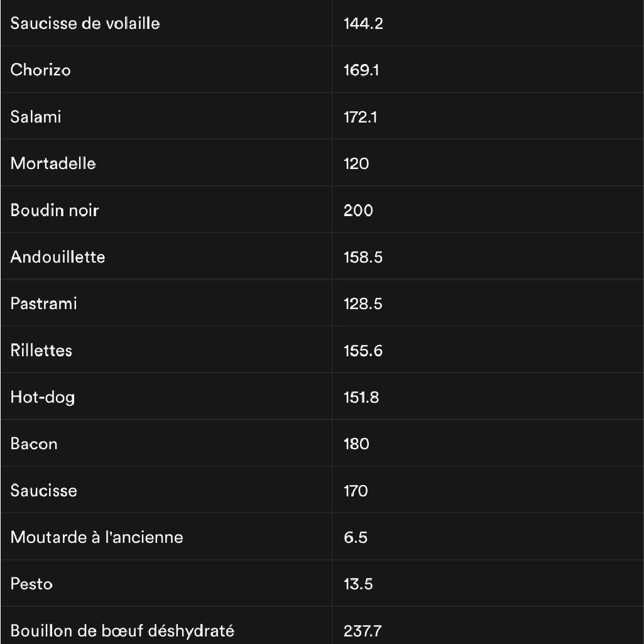Screen dimensions: 644x644
Task: Click the Pastrami name cell
Action: pos(44,303)
